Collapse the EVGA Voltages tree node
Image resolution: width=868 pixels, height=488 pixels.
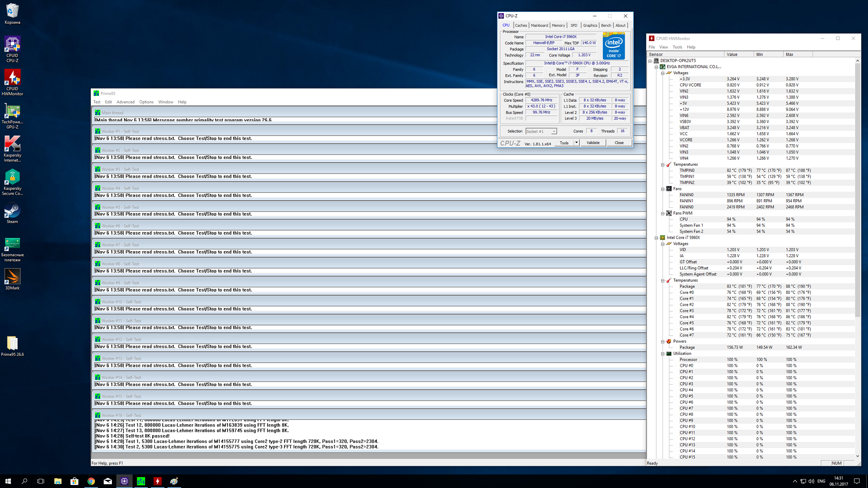(x=663, y=73)
